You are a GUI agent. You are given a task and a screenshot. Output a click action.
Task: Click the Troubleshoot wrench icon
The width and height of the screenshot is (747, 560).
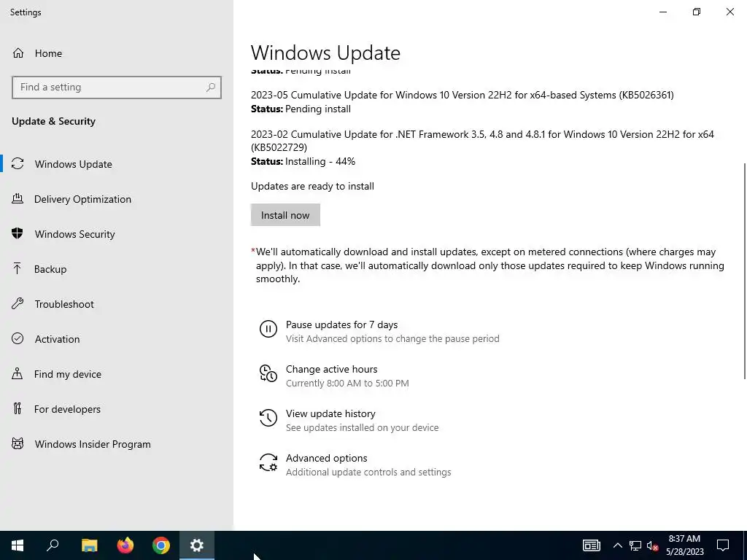pos(18,303)
